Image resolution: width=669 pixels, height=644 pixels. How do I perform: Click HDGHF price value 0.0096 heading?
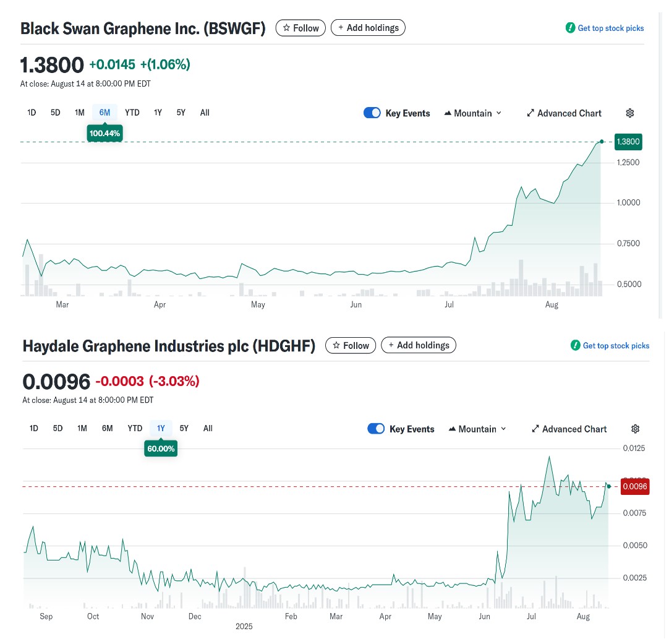[x=56, y=382]
